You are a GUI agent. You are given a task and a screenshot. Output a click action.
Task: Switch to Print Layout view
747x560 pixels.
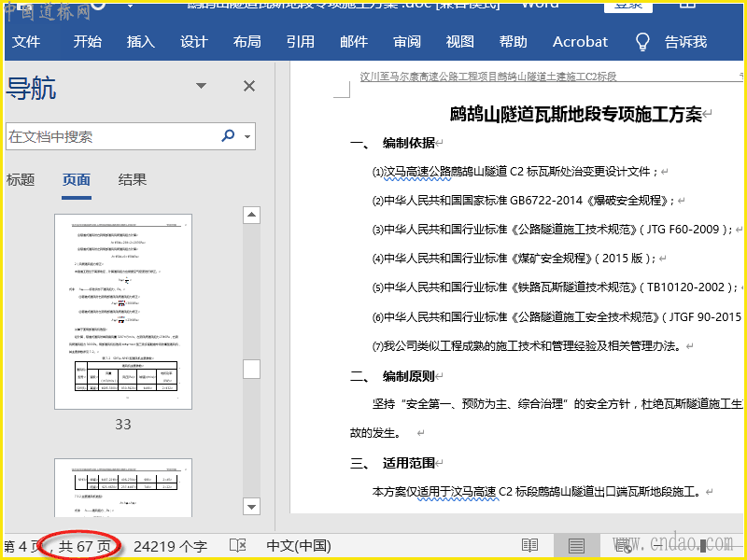coord(576,546)
